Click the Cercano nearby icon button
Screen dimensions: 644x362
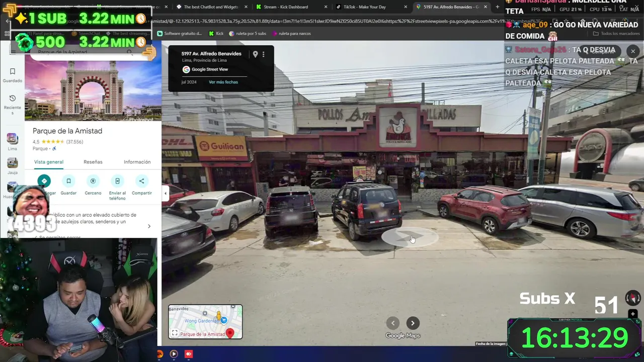[x=93, y=181]
